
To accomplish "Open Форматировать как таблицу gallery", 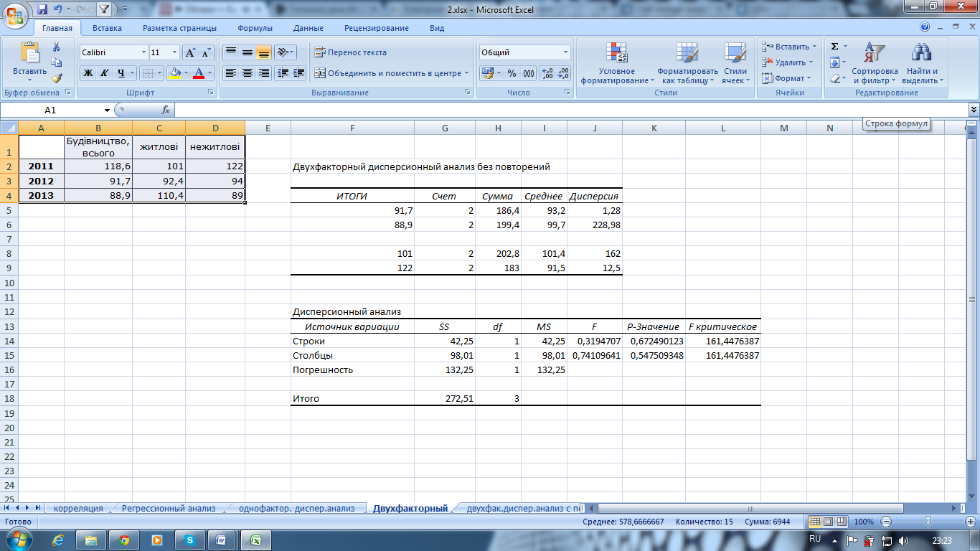I will tap(687, 63).
